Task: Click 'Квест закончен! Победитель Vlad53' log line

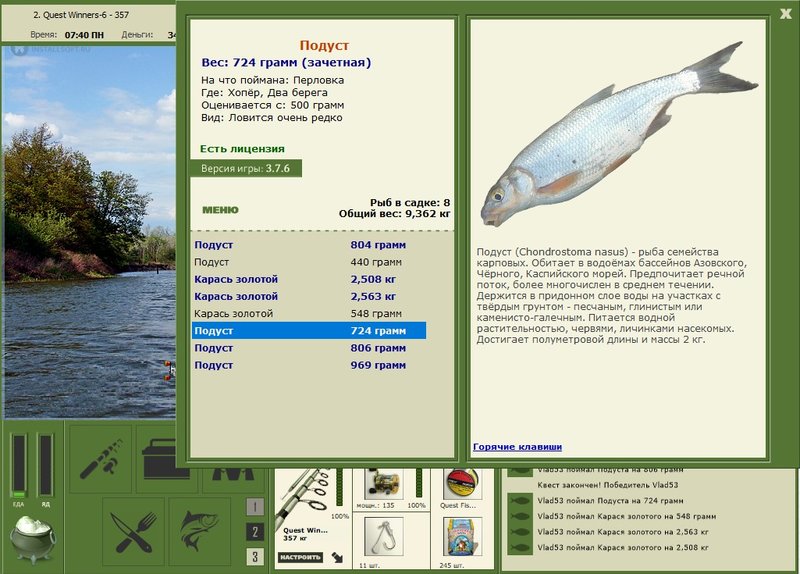Action: pyautogui.click(x=608, y=485)
